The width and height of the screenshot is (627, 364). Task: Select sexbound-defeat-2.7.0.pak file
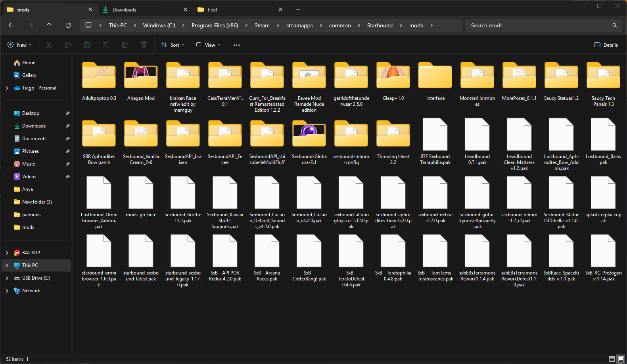coord(435,200)
